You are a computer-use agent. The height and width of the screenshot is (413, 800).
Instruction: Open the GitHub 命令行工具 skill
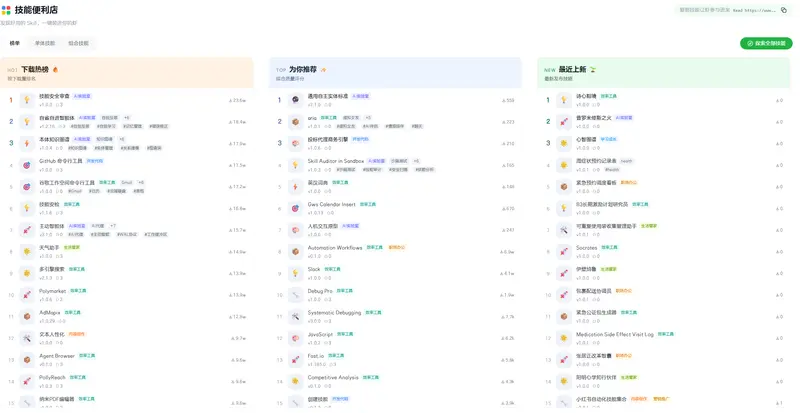click(x=127, y=165)
